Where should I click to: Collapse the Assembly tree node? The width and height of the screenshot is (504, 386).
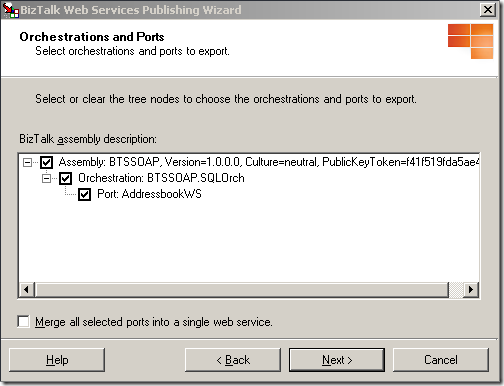coord(27,163)
